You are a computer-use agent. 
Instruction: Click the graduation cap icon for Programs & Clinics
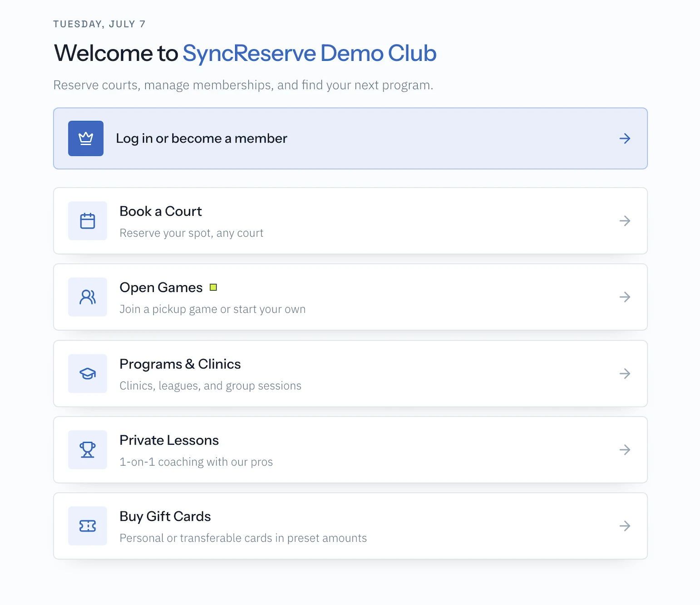point(88,373)
